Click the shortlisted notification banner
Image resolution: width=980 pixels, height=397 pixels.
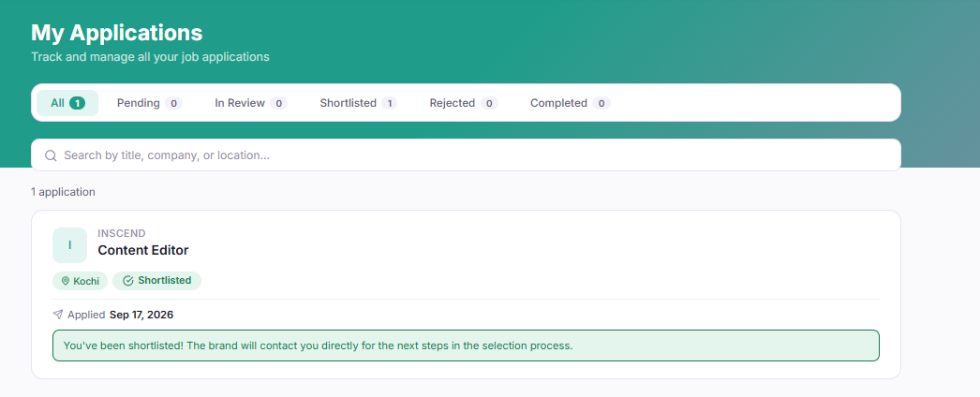point(466,346)
